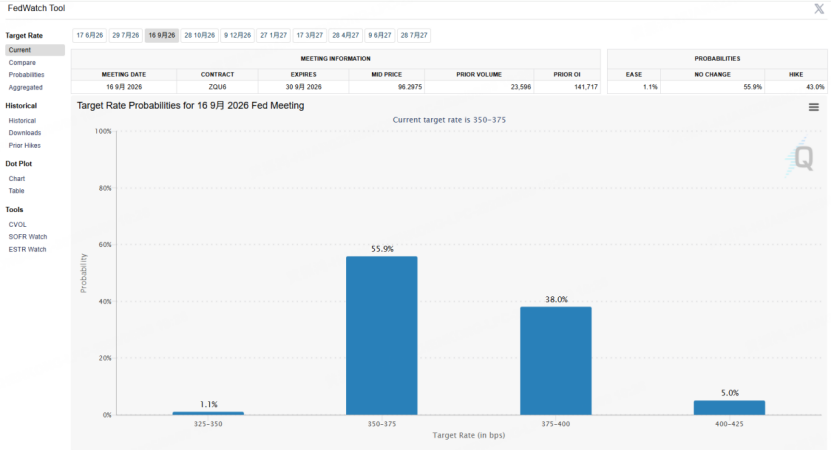Open the Downloads link
Viewport: 831px width, 451px height.
[x=25, y=133]
